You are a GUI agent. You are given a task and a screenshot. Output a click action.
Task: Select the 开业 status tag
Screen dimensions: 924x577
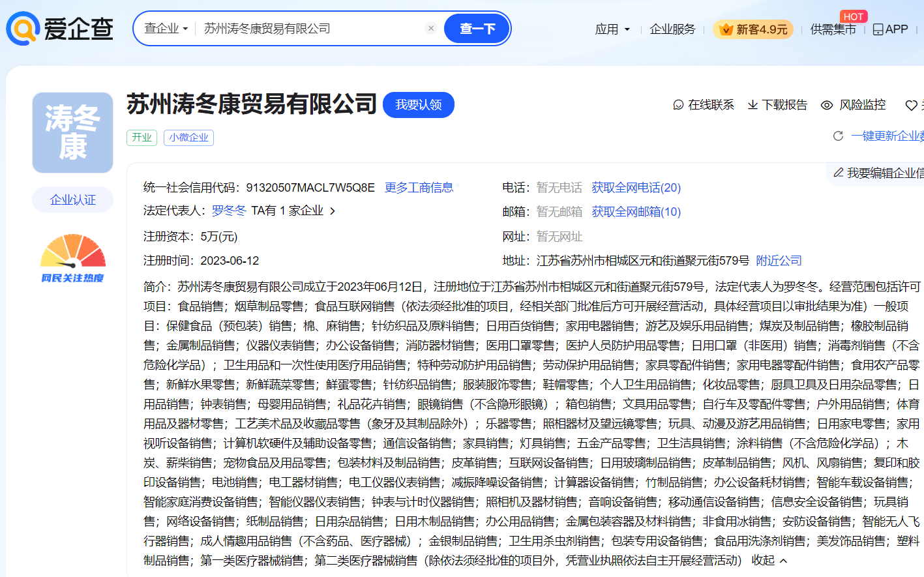(x=142, y=138)
